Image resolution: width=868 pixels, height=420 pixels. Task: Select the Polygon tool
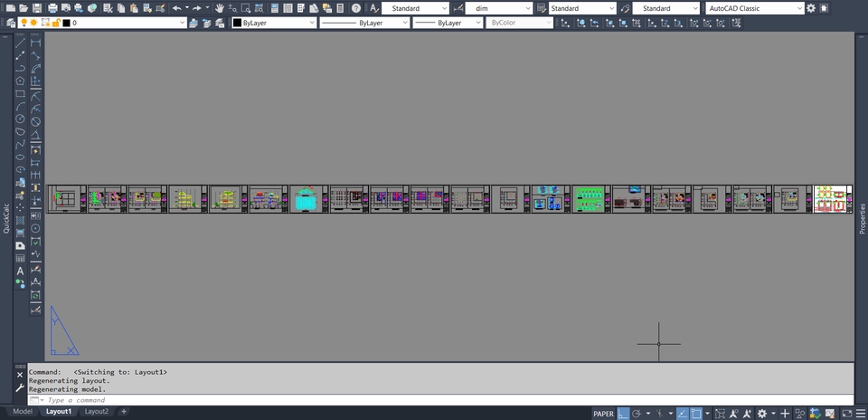coord(20,81)
